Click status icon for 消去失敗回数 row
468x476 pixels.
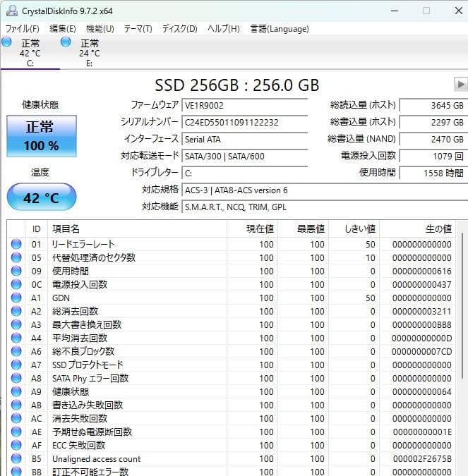16,418
